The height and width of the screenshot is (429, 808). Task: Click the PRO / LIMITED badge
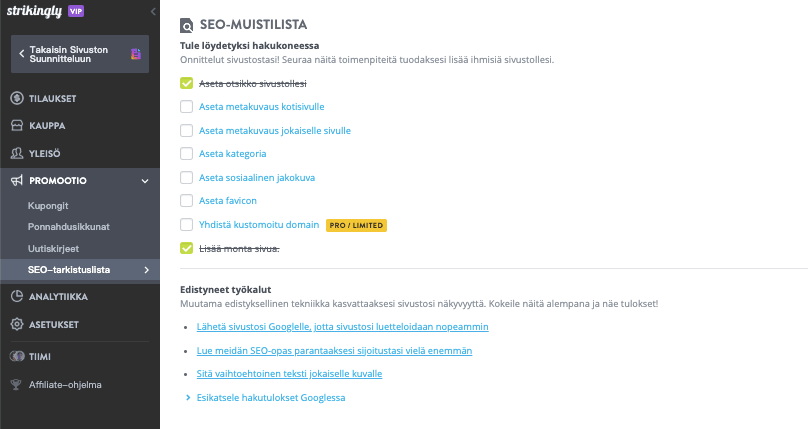[356, 225]
